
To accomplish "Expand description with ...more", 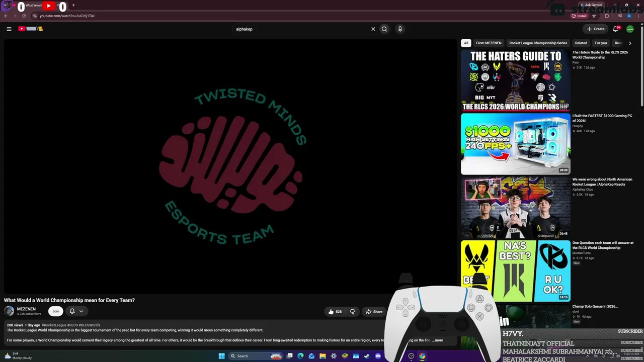I will tap(437, 340).
